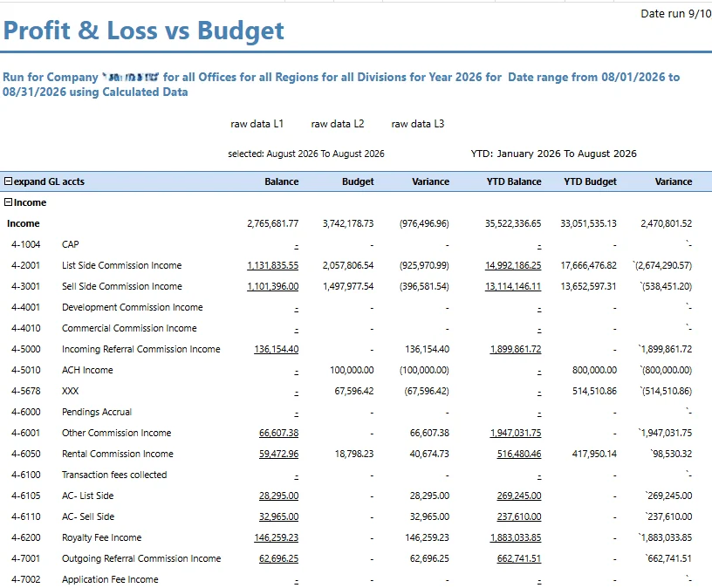Open YTD balance 1,899,861.72 Incoming Referral
Viewport: 712px width, 588px height.
(x=516, y=349)
